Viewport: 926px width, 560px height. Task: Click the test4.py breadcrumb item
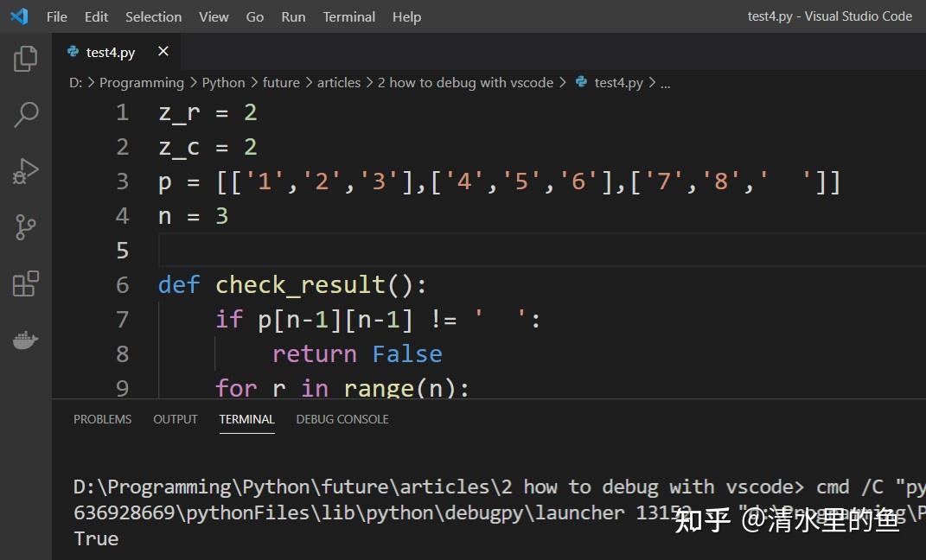coord(618,83)
